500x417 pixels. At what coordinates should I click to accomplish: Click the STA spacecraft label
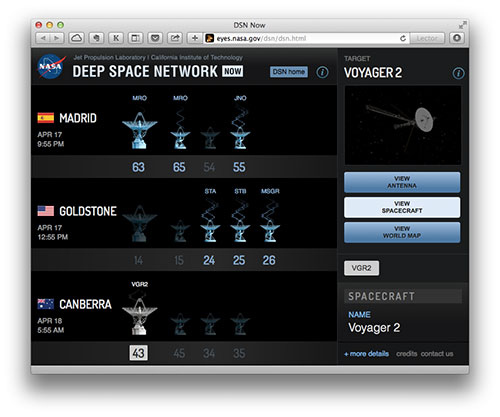(x=210, y=191)
